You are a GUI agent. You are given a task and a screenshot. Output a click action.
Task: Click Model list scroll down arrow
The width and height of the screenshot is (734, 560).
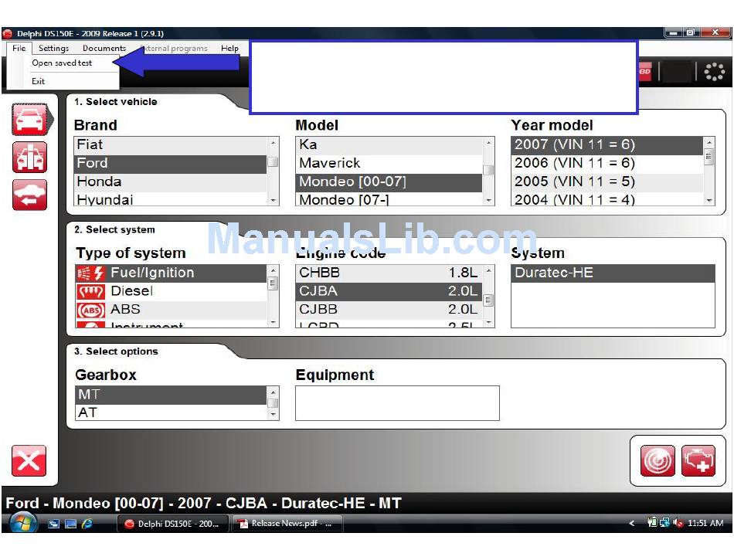(488, 200)
